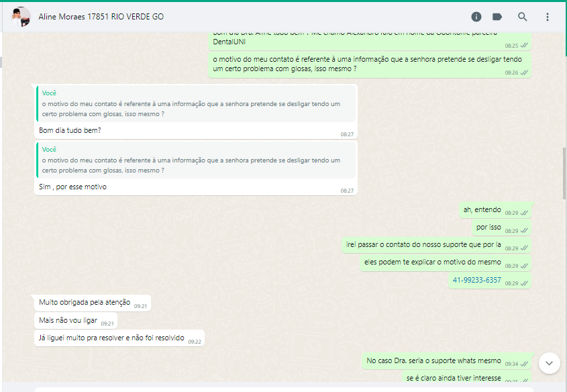Screen dimensions: 567x392
Task: Click double-check icon beside "por isso"
Action: click(x=524, y=231)
